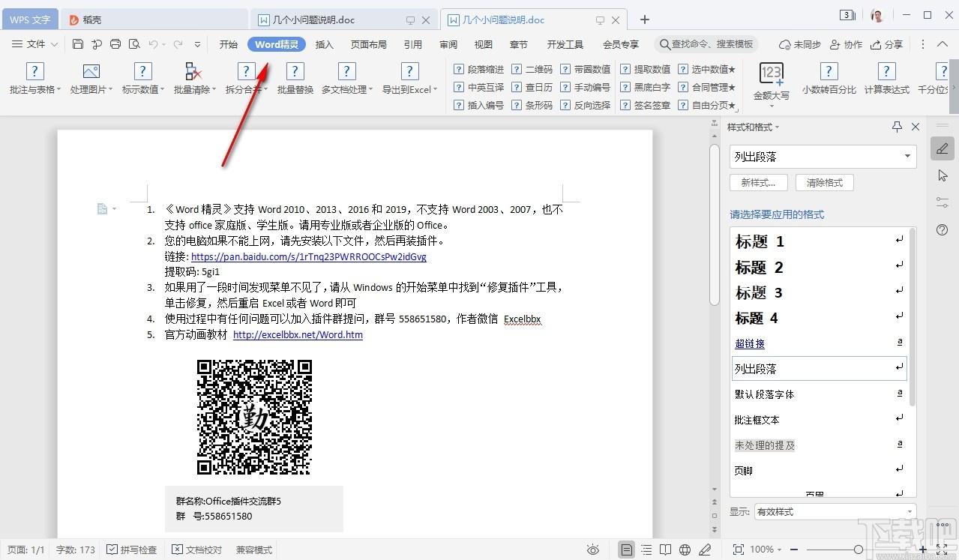Collapse the ribbon with the chevron

[943, 44]
